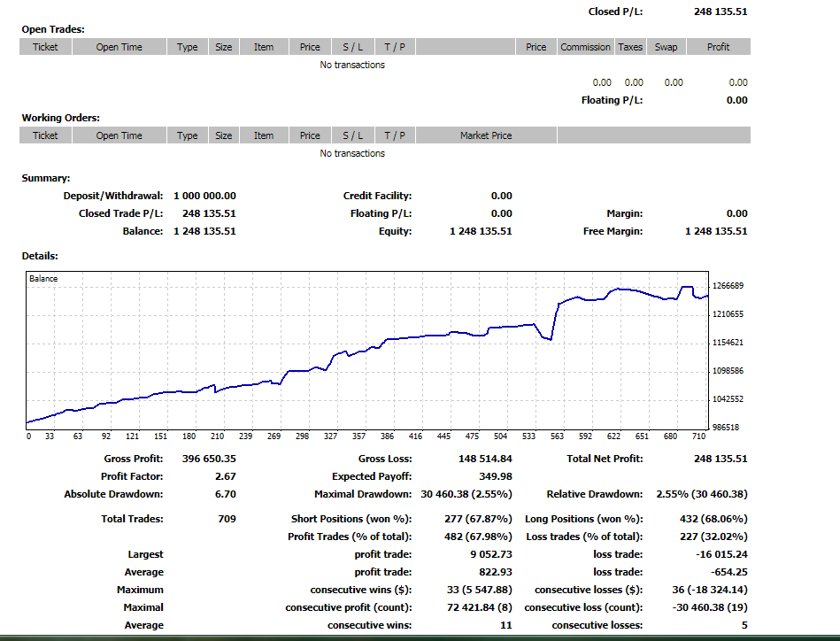Click the Balance label inside the chart
Screen dimensions: 840x641
pos(43,279)
